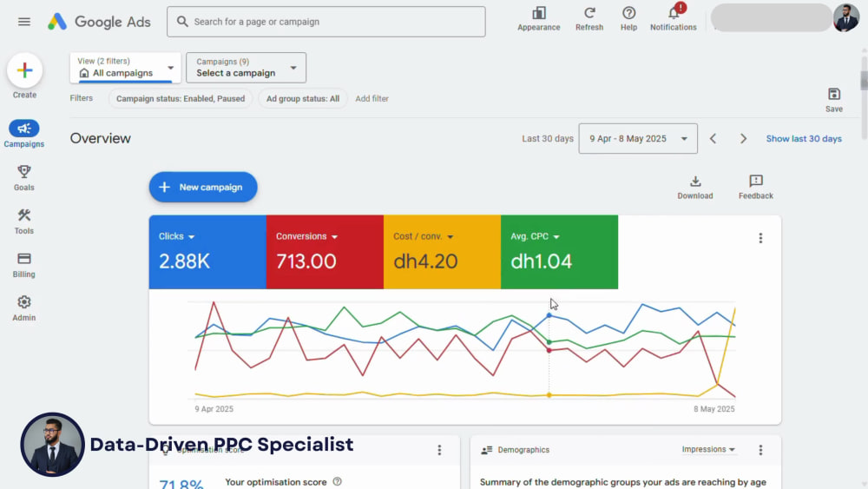Open the Feedback dialog

(756, 188)
